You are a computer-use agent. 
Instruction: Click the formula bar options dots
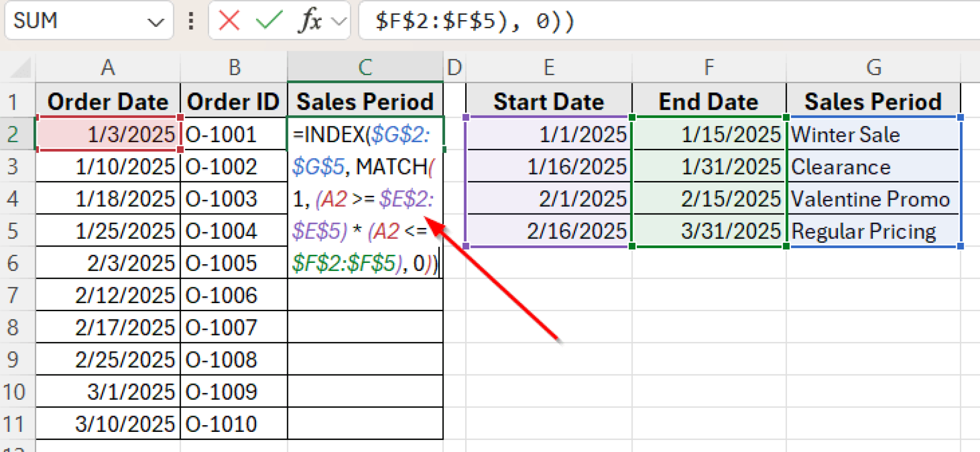coord(191,21)
